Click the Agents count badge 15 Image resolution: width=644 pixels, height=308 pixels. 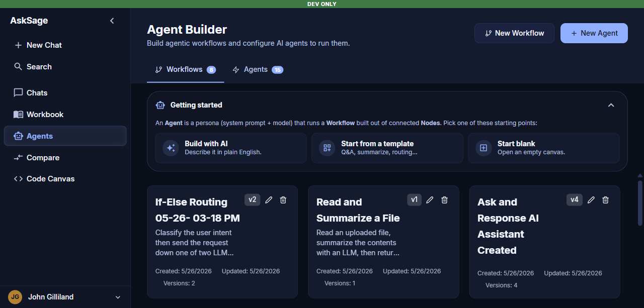coord(278,70)
